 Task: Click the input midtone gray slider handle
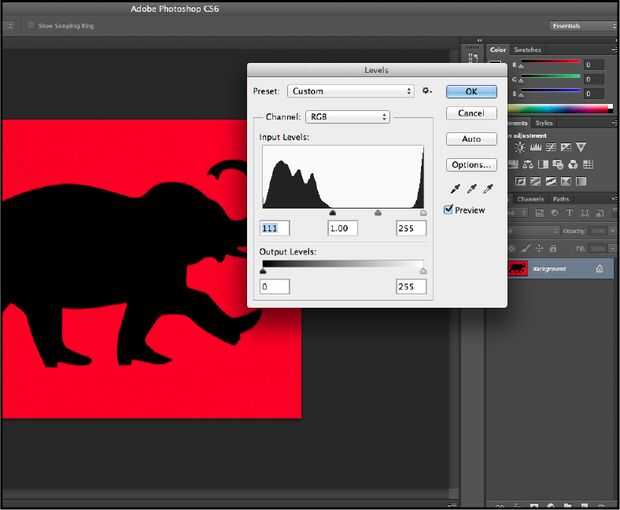pos(378,213)
